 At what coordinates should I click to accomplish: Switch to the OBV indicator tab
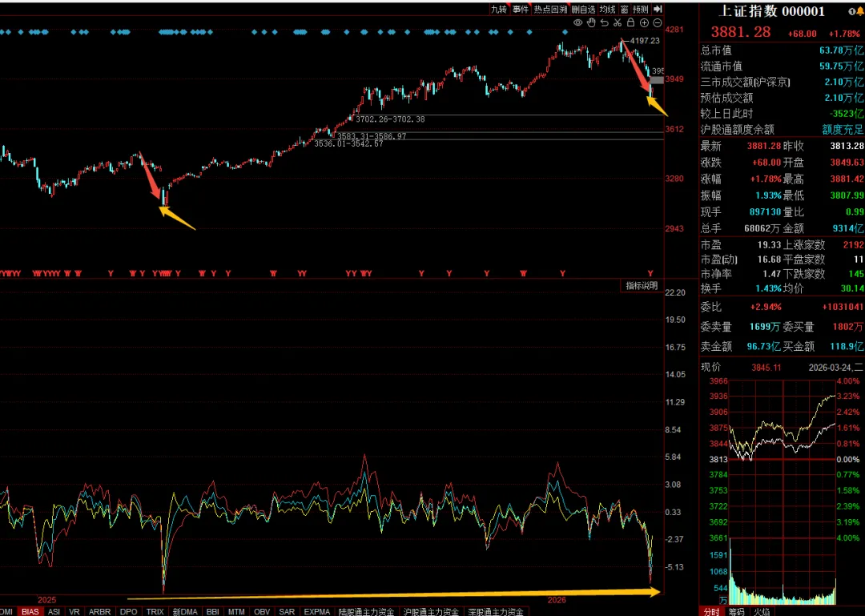click(x=262, y=611)
